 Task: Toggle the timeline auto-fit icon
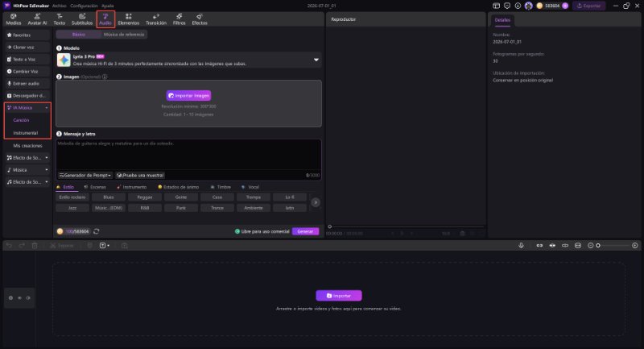point(577,245)
